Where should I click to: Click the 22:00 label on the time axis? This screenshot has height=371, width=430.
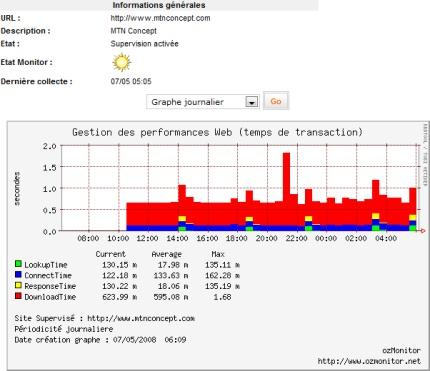[296, 238]
